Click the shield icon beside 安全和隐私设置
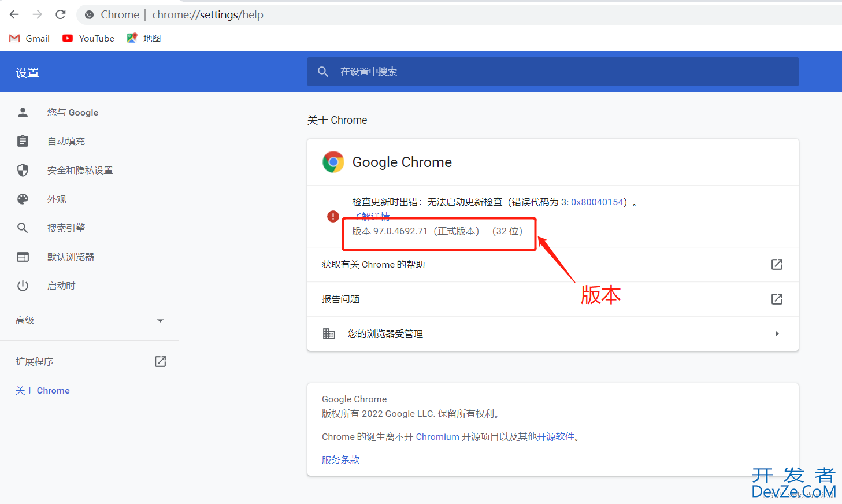 pos(23,170)
